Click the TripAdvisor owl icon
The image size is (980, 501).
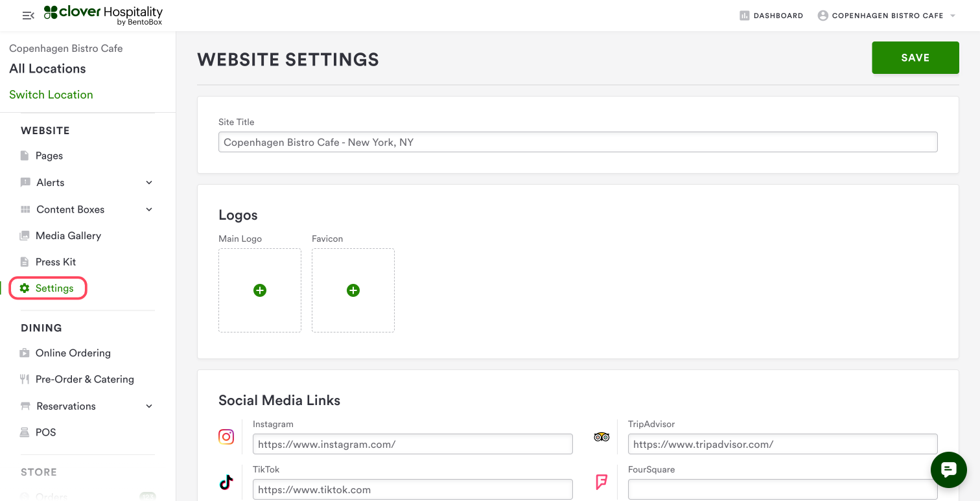tap(601, 437)
